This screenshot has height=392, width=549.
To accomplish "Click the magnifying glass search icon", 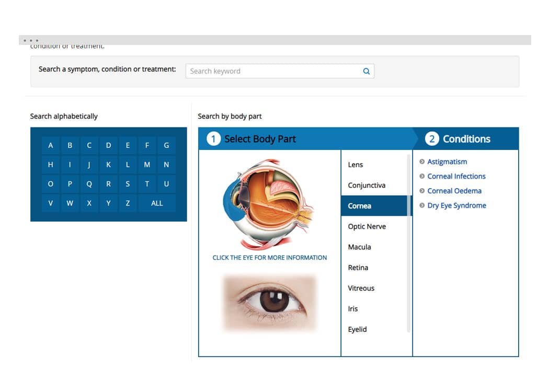I will tap(366, 71).
